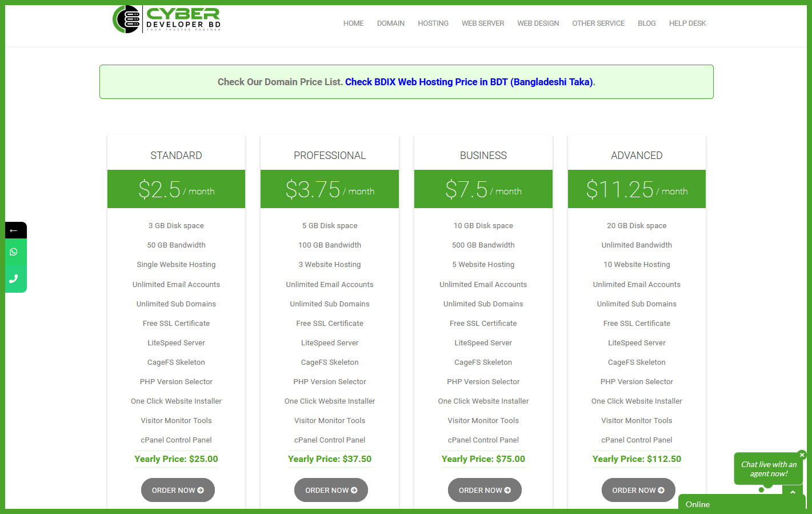Visit the HELP DESK page
Screen dimensions: 812x514
pos(687,23)
